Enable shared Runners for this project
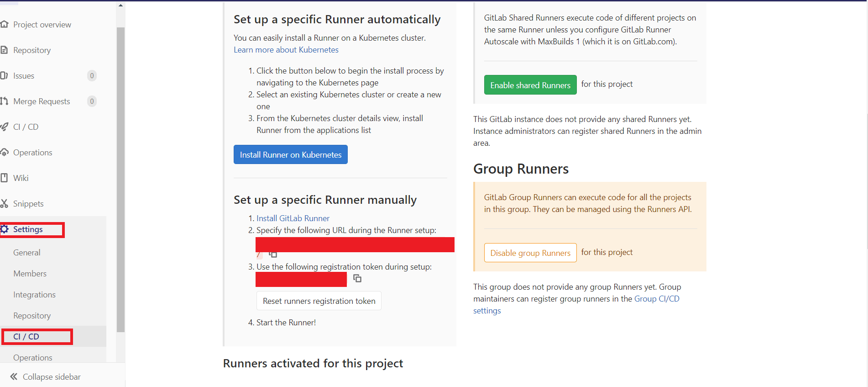 [x=530, y=85]
